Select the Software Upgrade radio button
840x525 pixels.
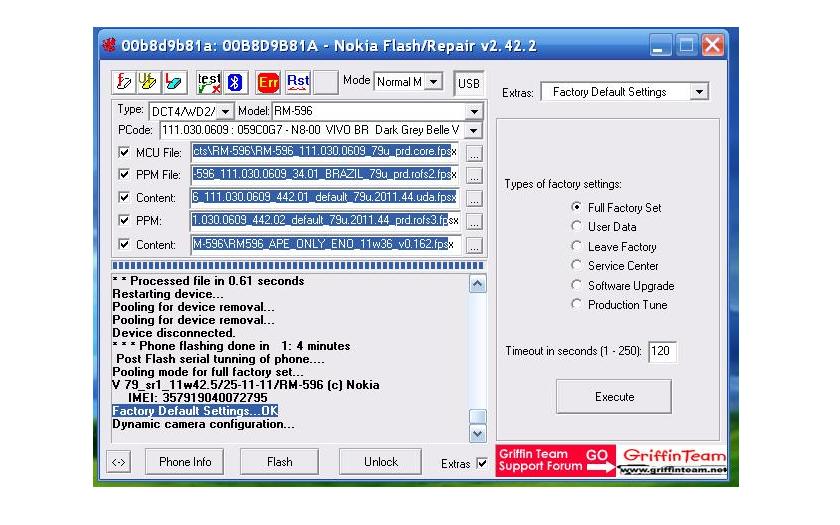click(x=576, y=285)
